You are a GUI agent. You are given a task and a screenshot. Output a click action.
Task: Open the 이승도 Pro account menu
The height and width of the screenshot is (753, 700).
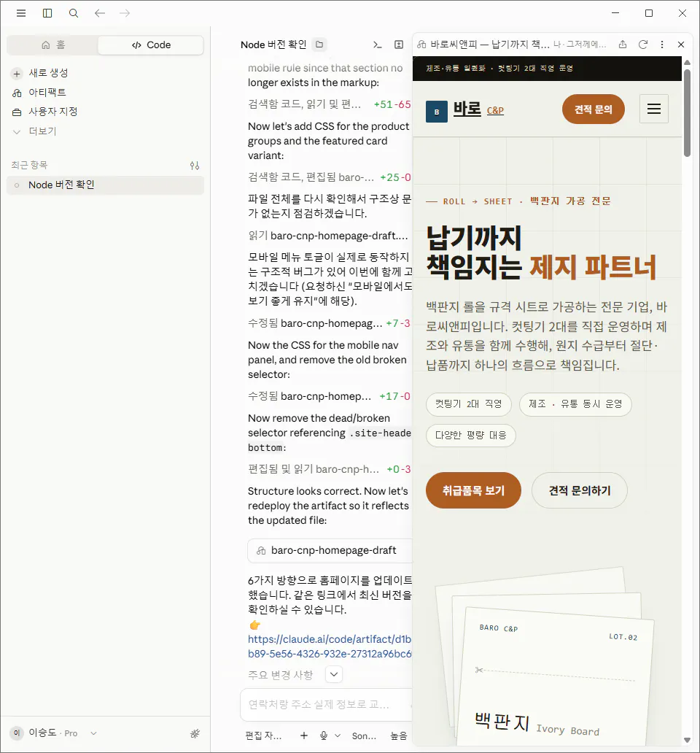coord(54,733)
